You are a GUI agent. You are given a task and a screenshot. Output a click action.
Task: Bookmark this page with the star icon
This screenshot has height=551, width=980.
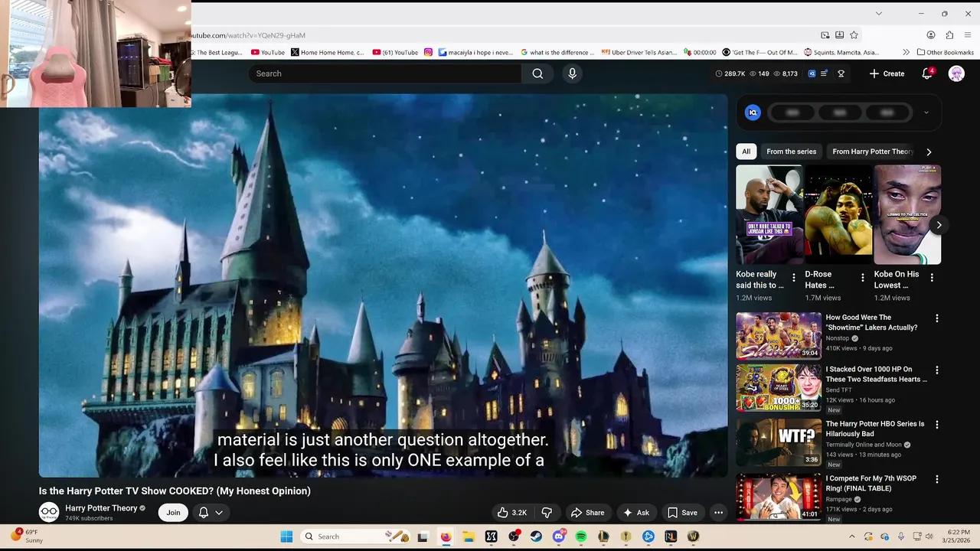(x=854, y=35)
